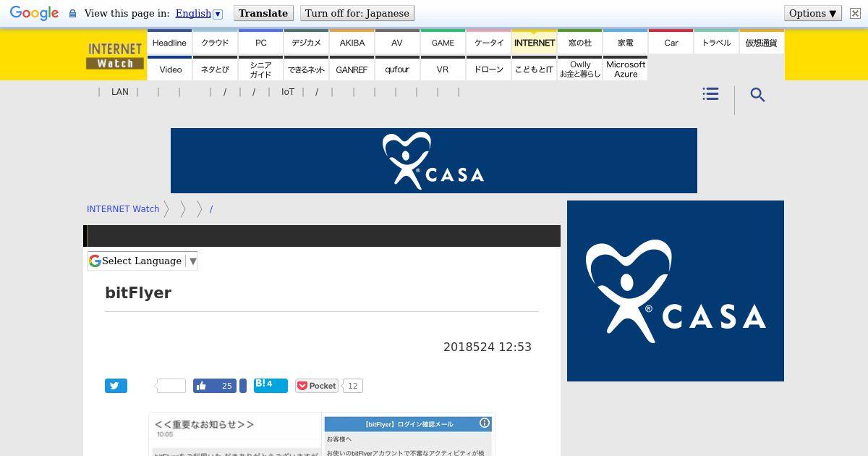Click the lock icon beside View this page

(x=72, y=14)
